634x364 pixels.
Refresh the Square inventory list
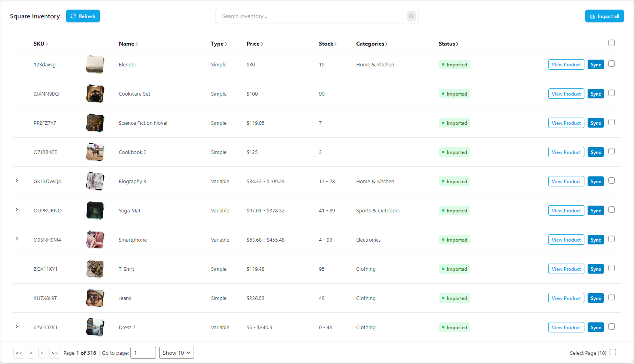83,16
